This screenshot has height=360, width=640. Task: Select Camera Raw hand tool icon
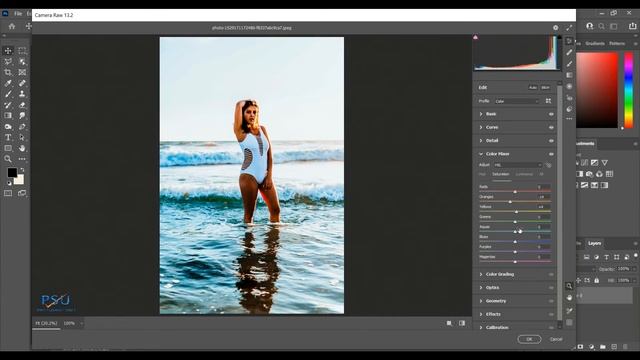[569, 298]
